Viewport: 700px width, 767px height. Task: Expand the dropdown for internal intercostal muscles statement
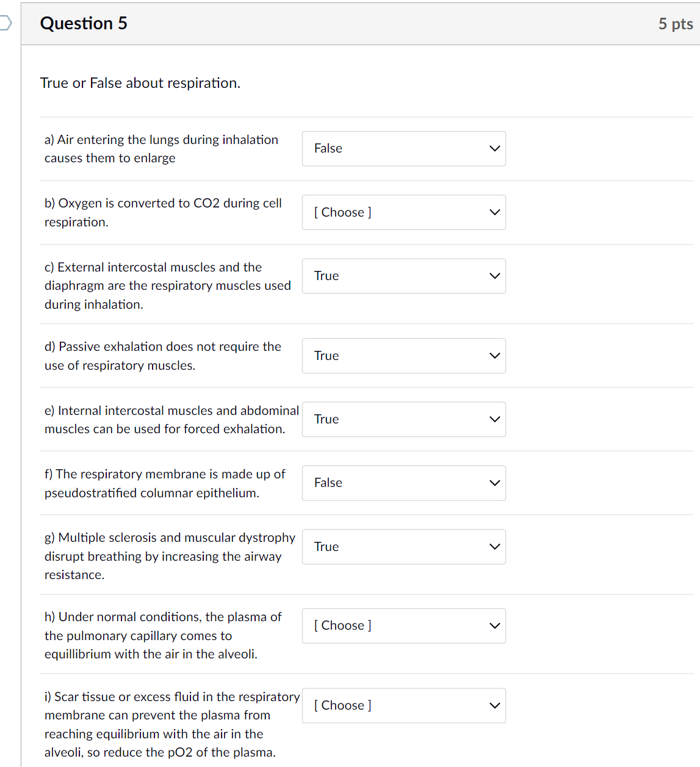click(x=403, y=419)
